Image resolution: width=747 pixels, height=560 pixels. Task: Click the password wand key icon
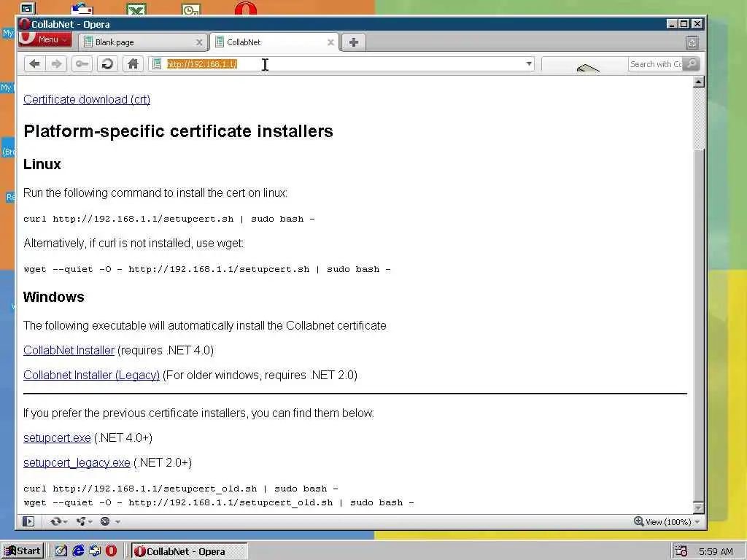(82, 64)
